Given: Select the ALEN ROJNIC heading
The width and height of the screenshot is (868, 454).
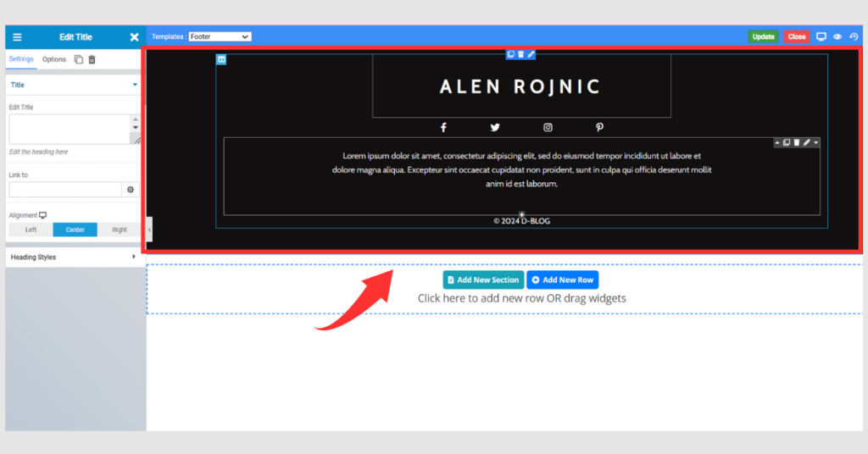Looking at the screenshot, I should [x=520, y=86].
